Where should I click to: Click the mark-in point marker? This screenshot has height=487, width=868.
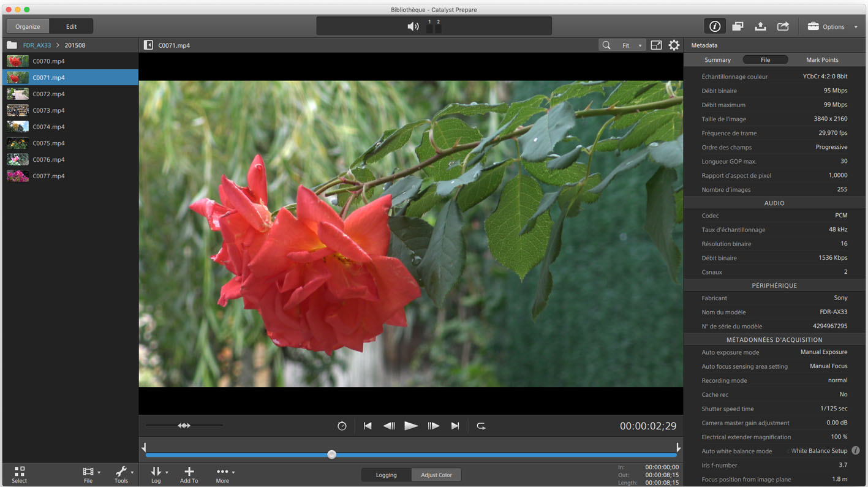point(144,448)
